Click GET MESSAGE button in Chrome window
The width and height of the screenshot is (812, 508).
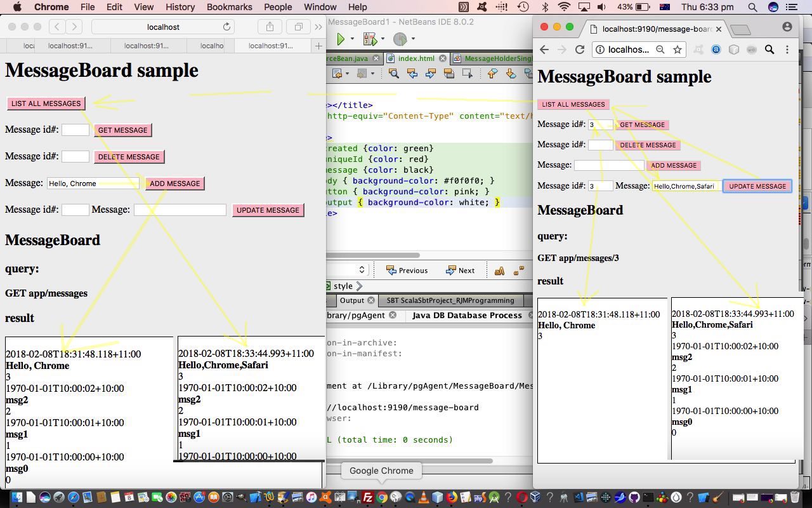[x=642, y=124]
